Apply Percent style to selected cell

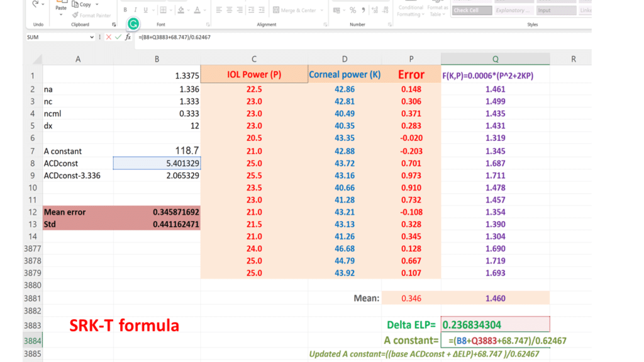pyautogui.click(x=353, y=11)
